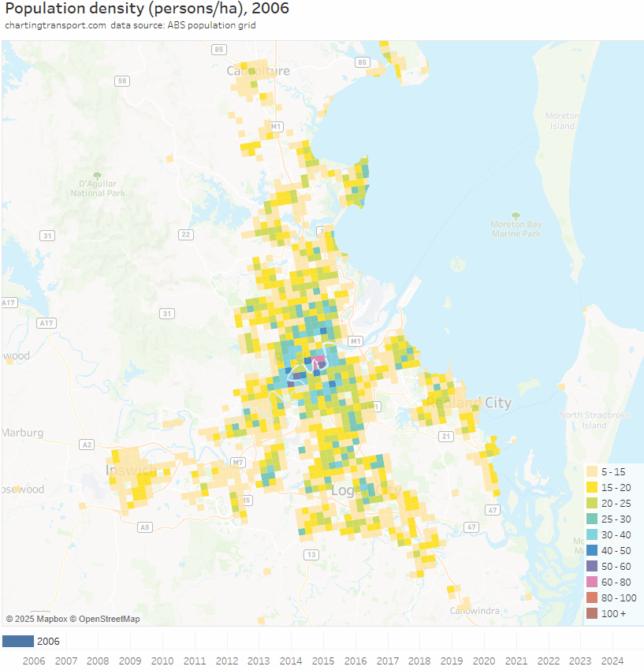
Task: Click the route 47 road shield
Action: coord(471,527)
